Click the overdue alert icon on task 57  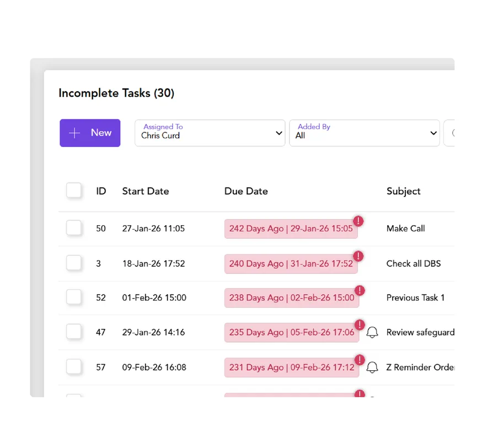[360, 360]
